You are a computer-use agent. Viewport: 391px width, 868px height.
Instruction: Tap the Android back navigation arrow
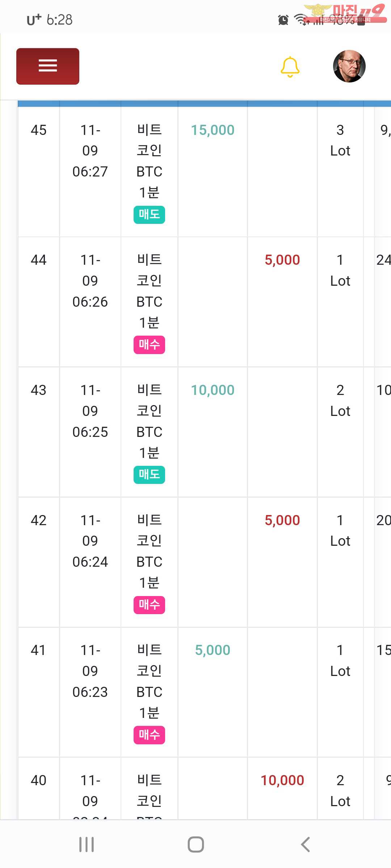[x=305, y=844]
